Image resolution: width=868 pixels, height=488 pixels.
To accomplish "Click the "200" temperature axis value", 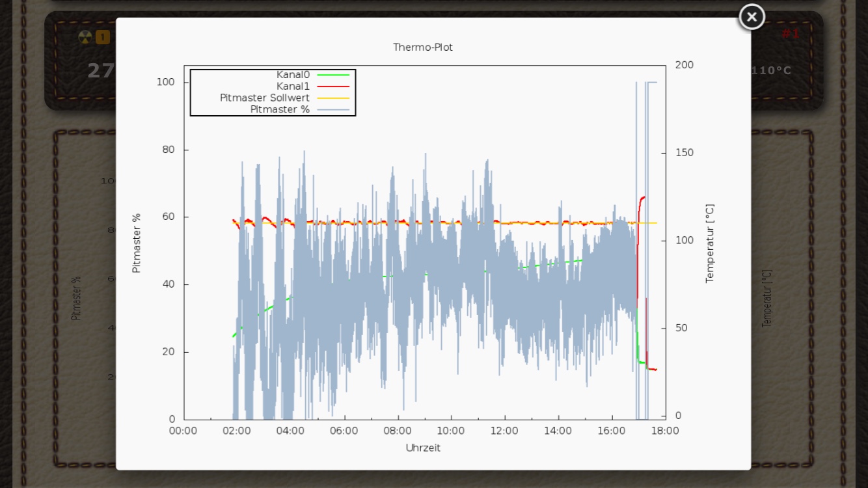I will click(x=685, y=65).
